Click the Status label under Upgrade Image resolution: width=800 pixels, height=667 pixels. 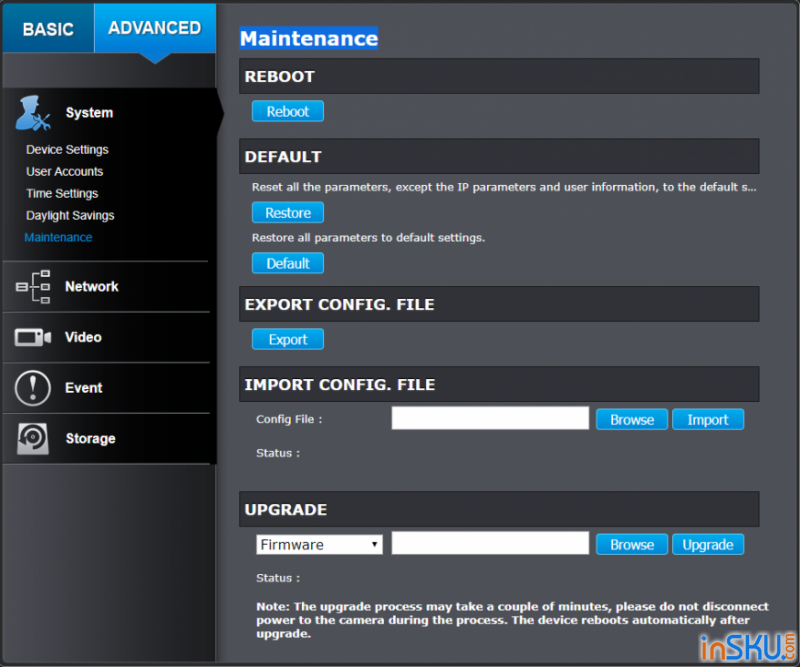278,578
